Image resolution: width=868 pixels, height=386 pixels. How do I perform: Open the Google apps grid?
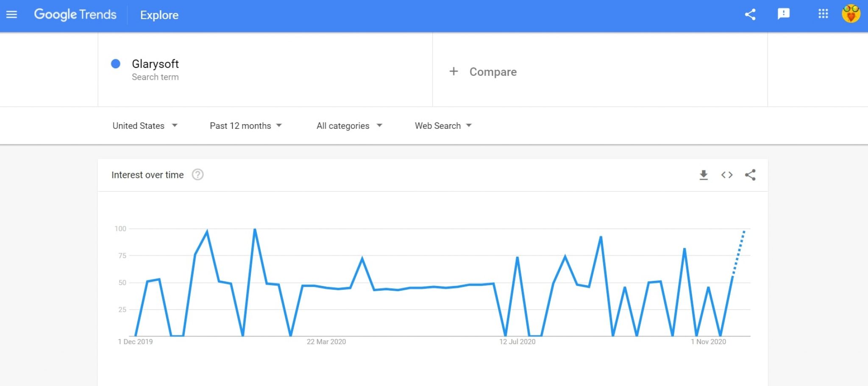click(823, 14)
